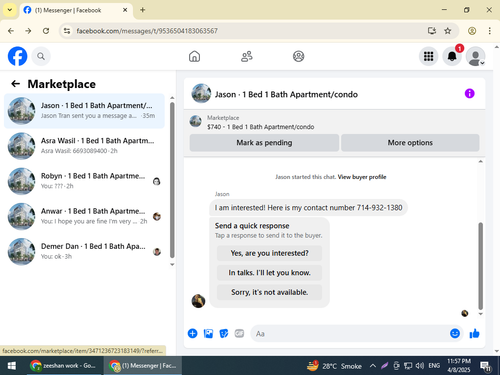This screenshot has width=500, height=375.
Task: Click the conversation list scrollbar
Action: 172,180
